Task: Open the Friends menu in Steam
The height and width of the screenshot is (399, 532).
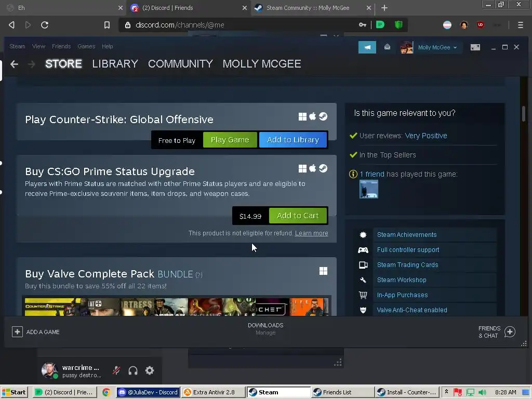Action: (61, 46)
